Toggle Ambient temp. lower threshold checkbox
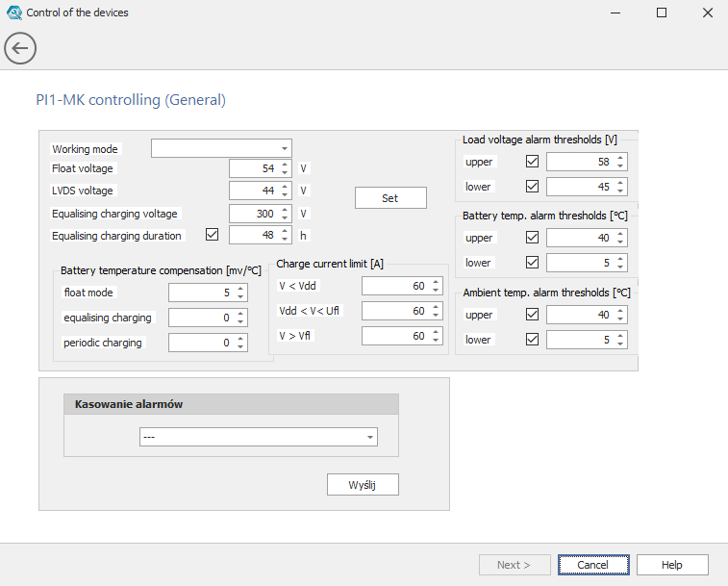Image resolution: width=728 pixels, height=586 pixels. click(533, 340)
